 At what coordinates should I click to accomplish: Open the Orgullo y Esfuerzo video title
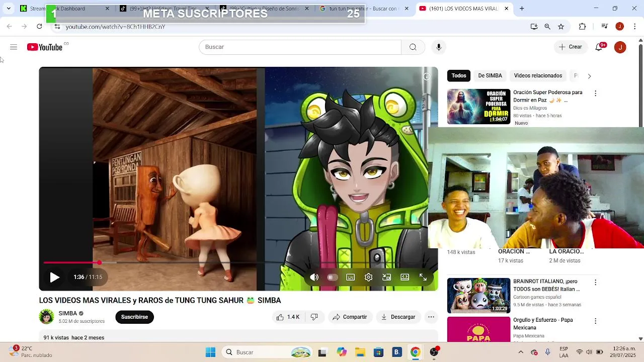(543, 323)
